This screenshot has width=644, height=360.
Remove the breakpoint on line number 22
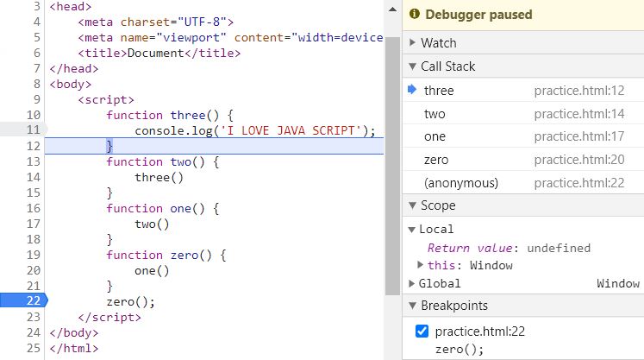tap(34, 300)
